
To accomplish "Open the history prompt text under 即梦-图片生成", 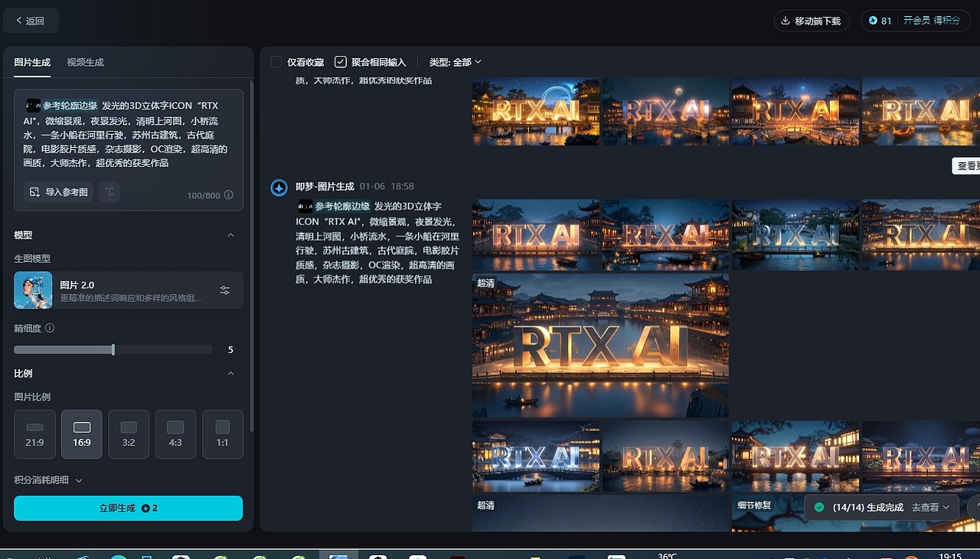I will tap(378, 243).
